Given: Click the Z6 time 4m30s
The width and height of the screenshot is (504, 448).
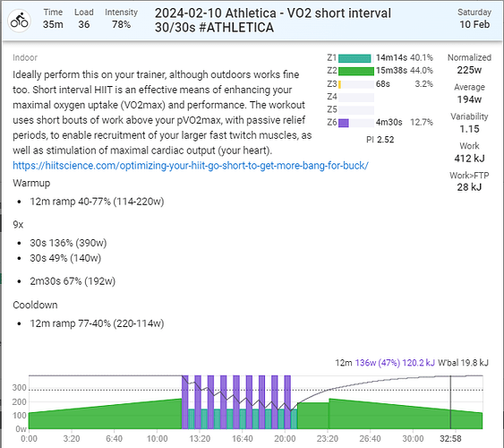Looking at the screenshot, I should tap(389, 122).
